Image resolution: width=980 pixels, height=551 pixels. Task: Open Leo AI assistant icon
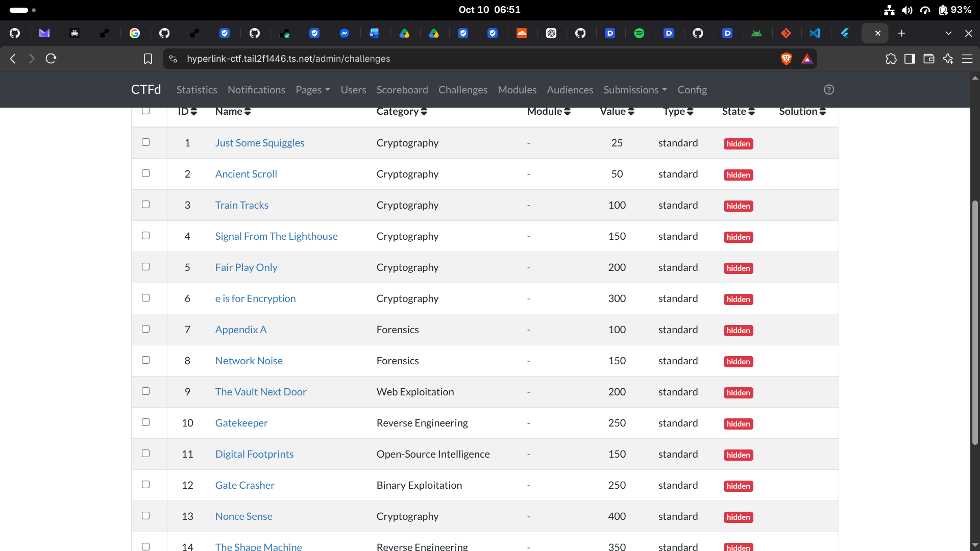coord(948,59)
